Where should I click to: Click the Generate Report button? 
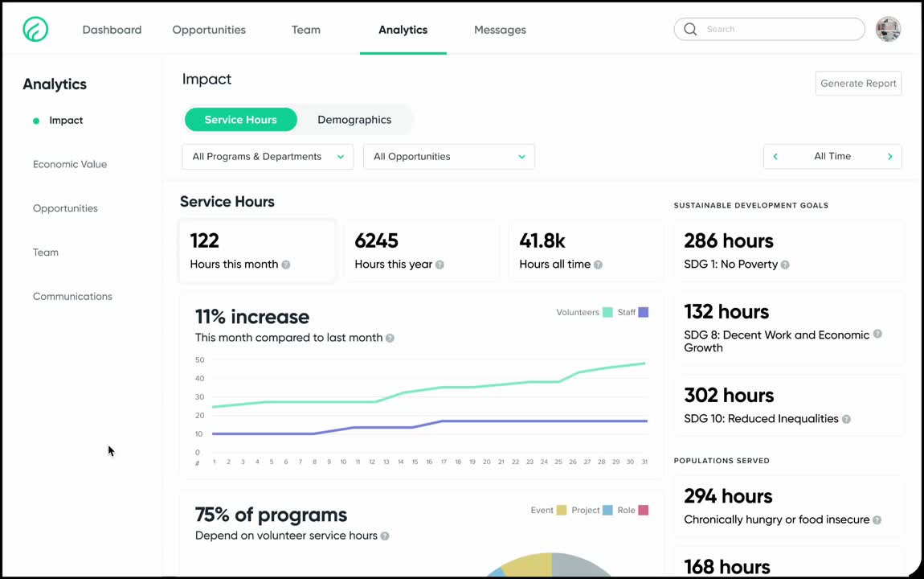pos(858,83)
